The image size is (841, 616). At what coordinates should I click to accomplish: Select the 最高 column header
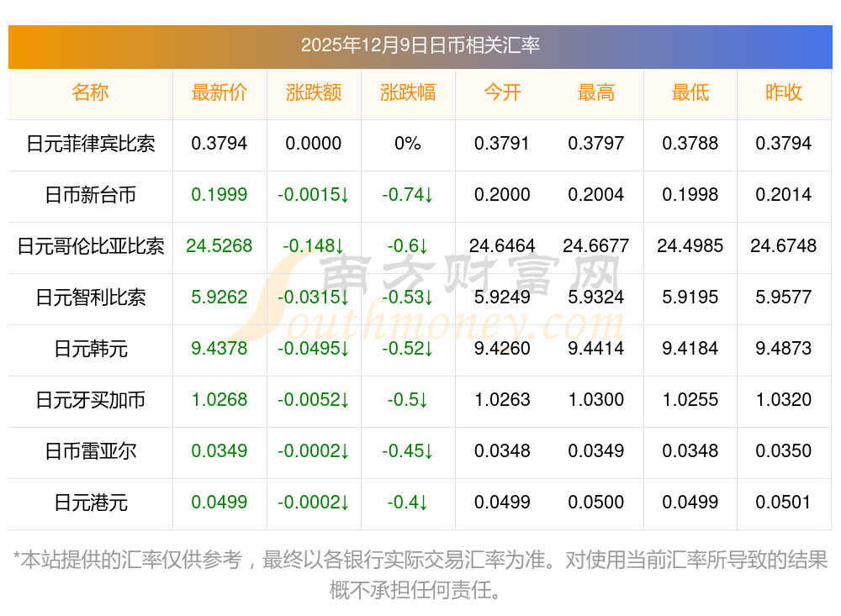[x=596, y=92]
